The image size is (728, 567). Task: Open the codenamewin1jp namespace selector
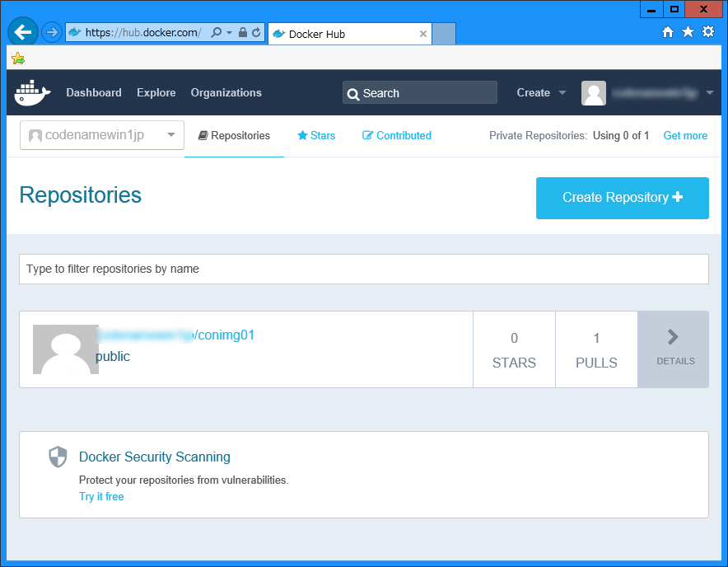pos(101,135)
